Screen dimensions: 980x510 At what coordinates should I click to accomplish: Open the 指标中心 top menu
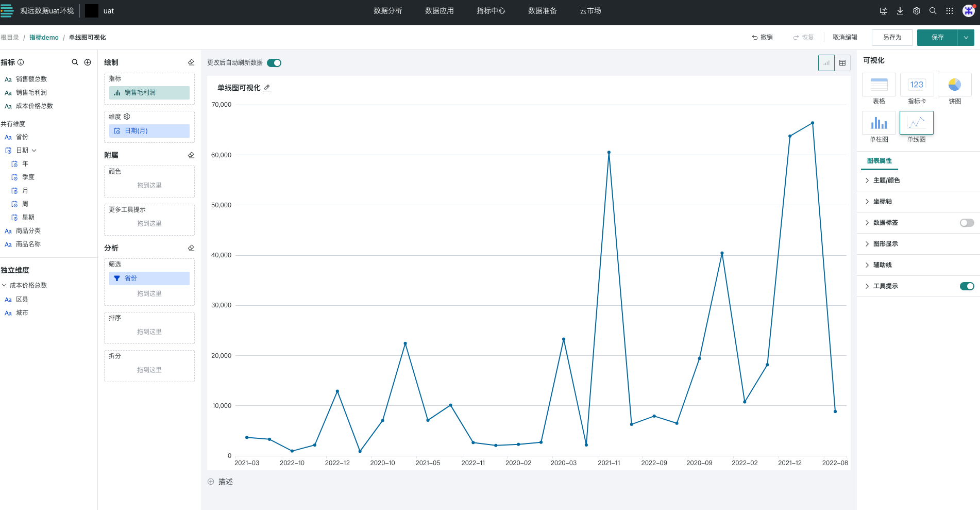click(491, 11)
